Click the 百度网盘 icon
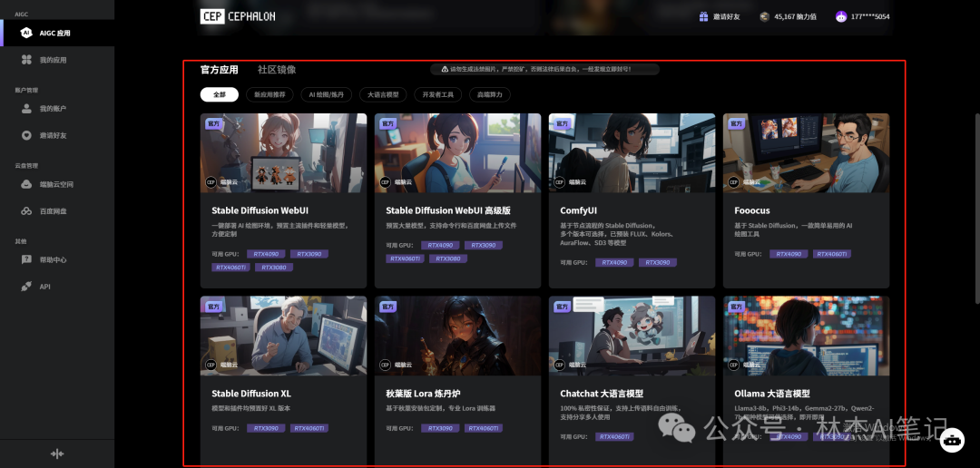 (26, 211)
